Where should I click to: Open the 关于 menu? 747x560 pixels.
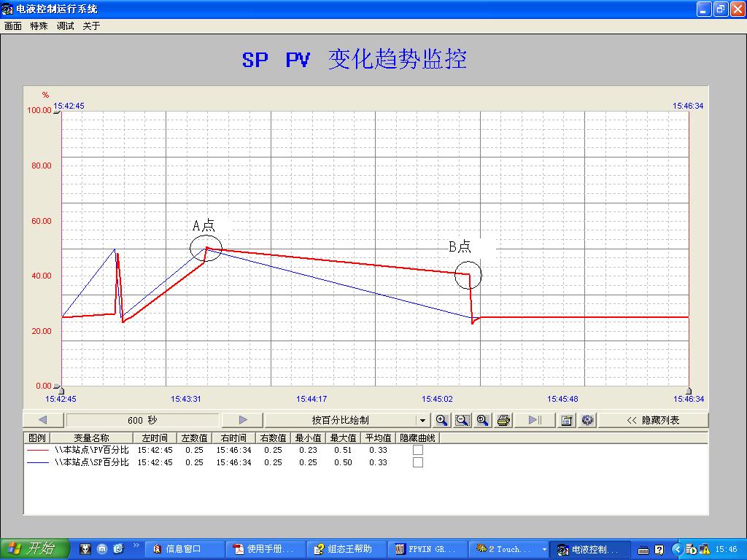[91, 26]
